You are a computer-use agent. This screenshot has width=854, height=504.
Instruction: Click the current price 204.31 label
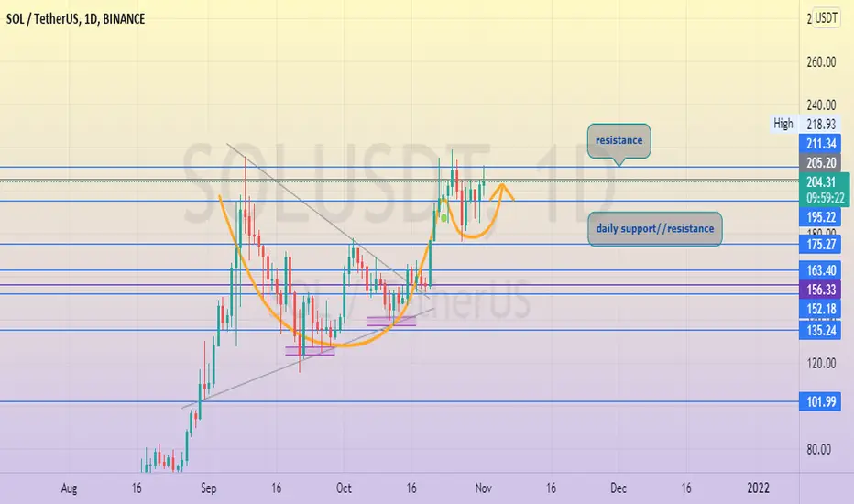coord(821,182)
